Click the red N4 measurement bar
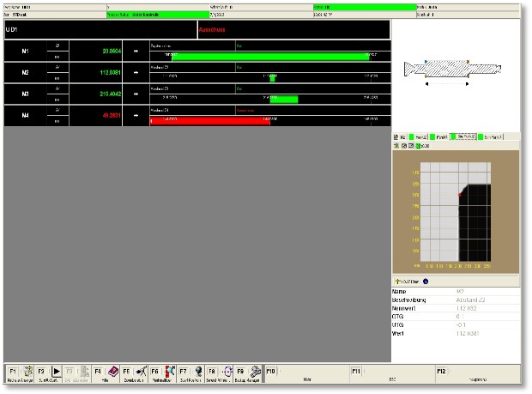The height and width of the screenshot is (394, 532). [x=210, y=121]
